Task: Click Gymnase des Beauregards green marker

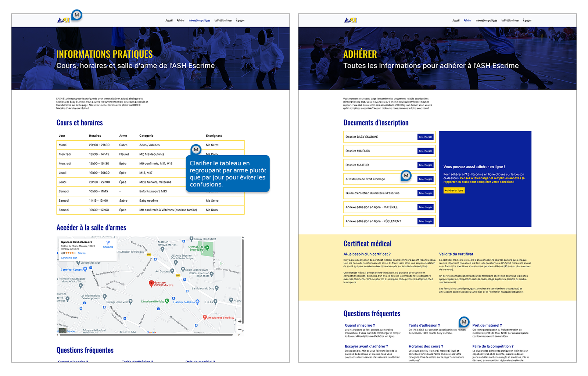Action: [207, 248]
